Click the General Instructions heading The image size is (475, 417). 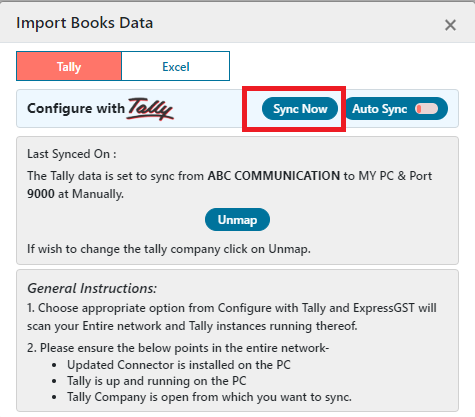pos(92,288)
